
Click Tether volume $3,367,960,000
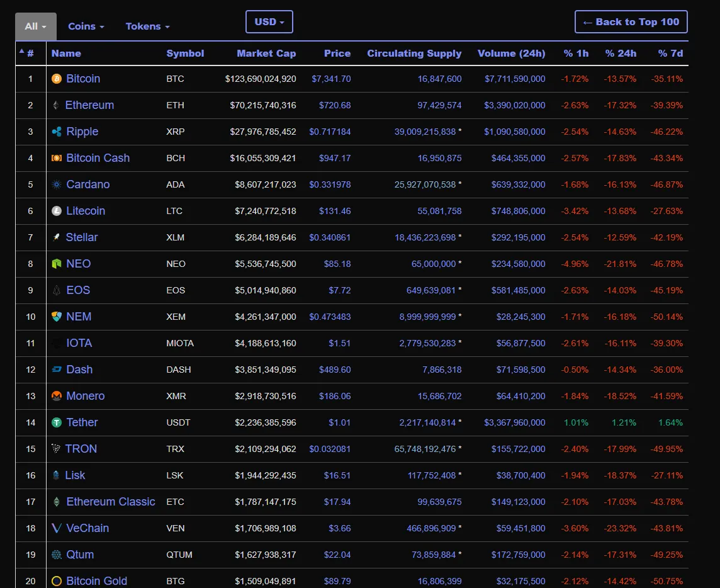point(515,422)
